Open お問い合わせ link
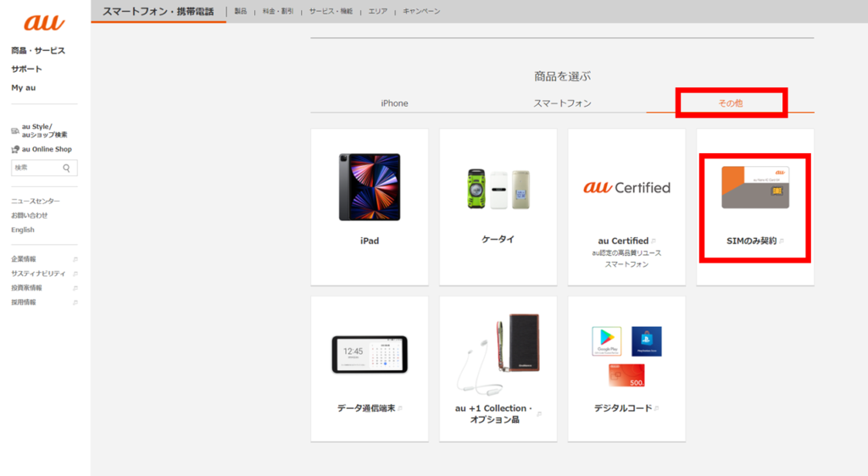 tap(30, 216)
